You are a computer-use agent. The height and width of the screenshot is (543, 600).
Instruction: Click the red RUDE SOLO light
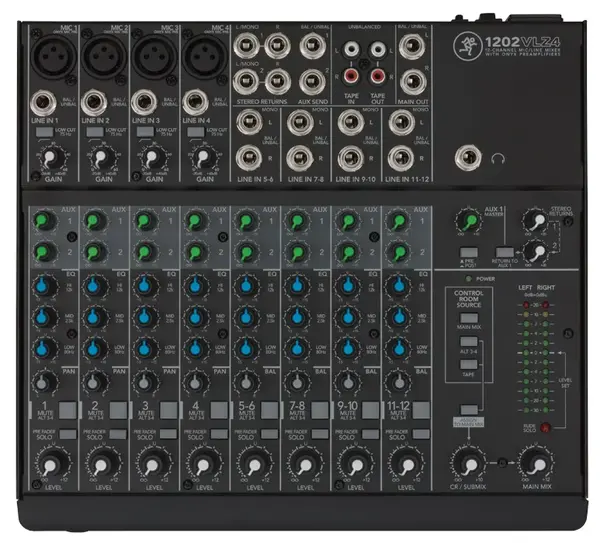click(x=545, y=427)
